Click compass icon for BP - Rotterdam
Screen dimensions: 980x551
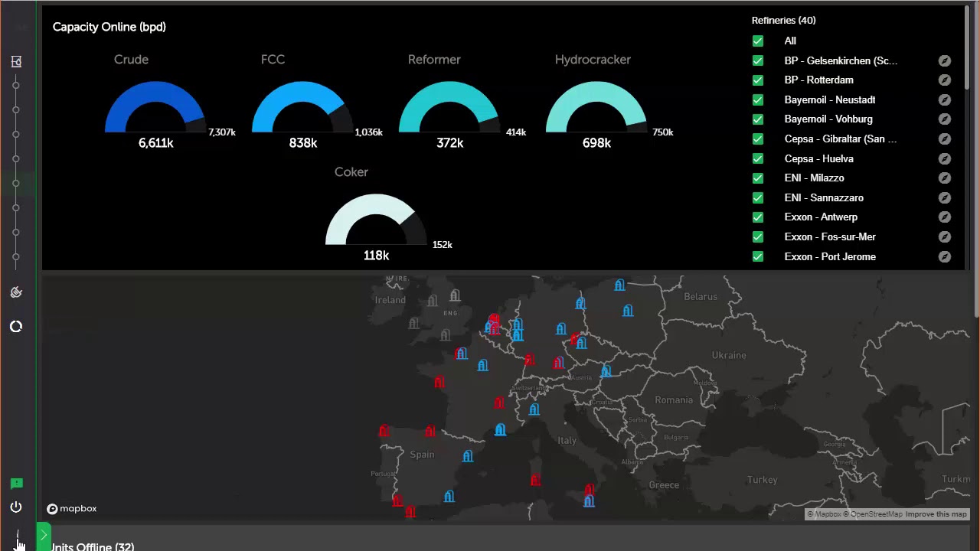945,80
